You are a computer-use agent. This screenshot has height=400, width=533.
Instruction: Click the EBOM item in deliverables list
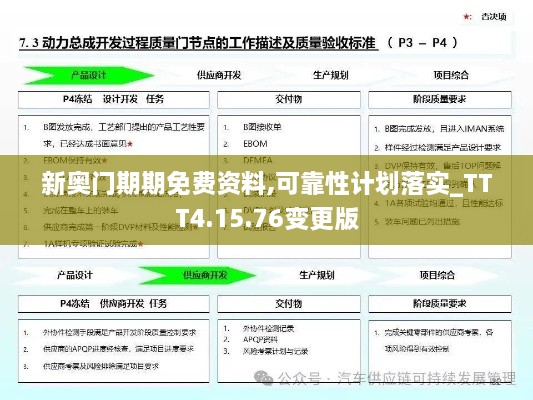click(x=255, y=144)
